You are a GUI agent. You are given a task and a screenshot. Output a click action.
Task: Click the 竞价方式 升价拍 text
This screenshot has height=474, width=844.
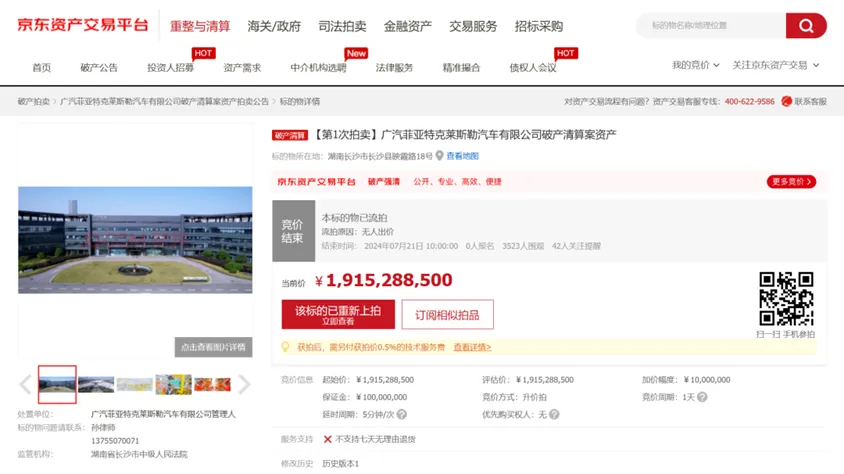pos(514,397)
